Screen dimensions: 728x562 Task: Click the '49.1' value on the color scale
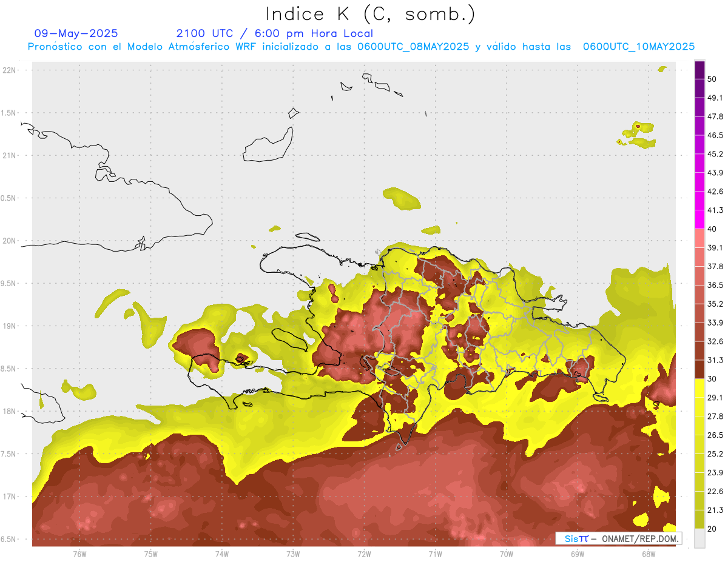(715, 98)
